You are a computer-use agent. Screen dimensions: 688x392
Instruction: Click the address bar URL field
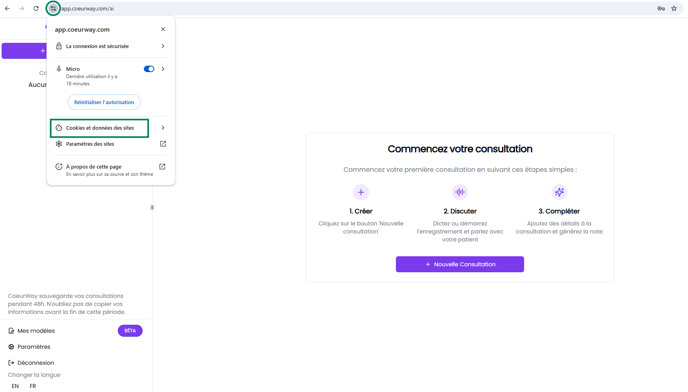click(x=351, y=8)
